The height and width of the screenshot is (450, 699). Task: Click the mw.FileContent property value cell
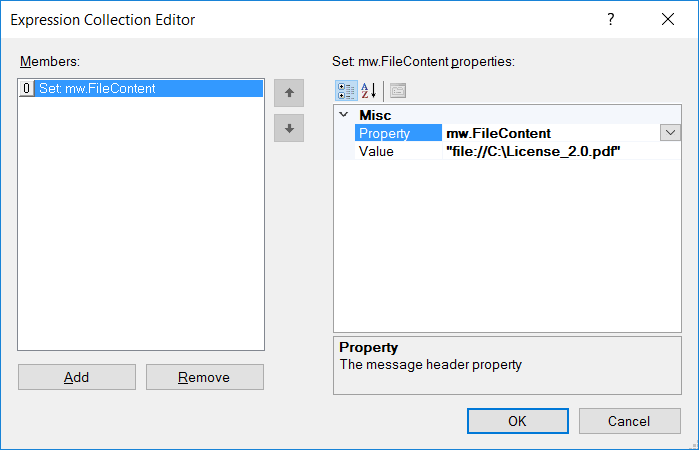pos(551,133)
